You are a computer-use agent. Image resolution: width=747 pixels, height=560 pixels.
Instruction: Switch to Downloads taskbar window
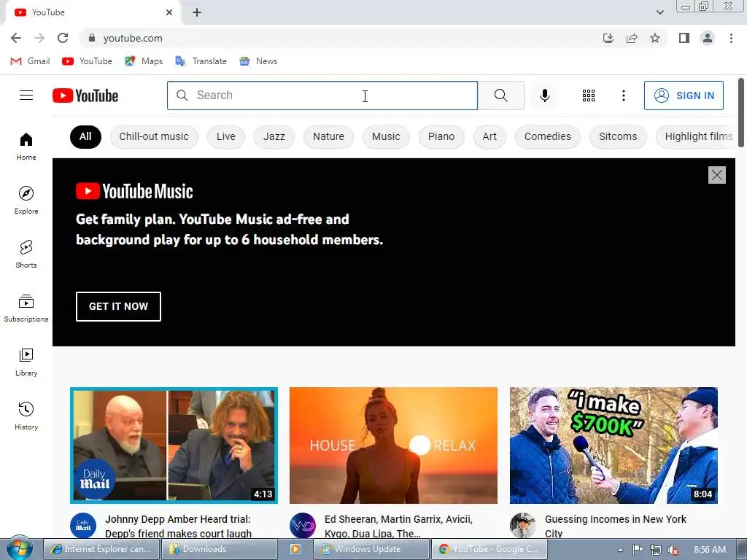(x=219, y=549)
